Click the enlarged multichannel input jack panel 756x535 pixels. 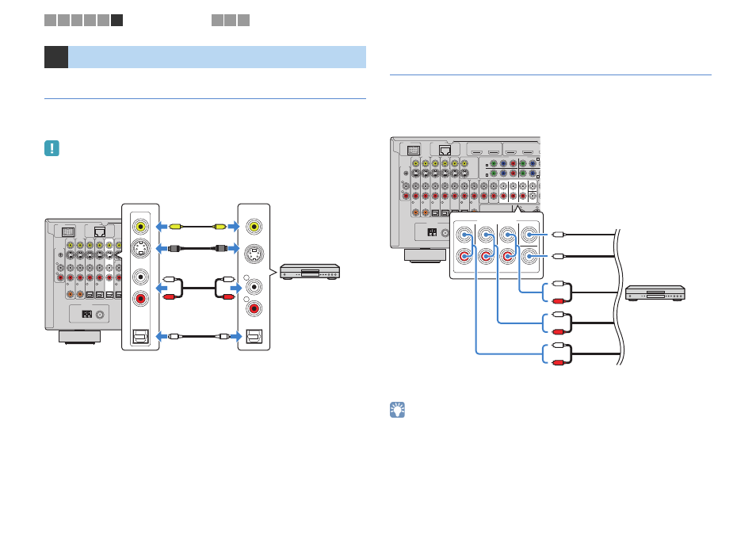pyautogui.click(x=497, y=245)
